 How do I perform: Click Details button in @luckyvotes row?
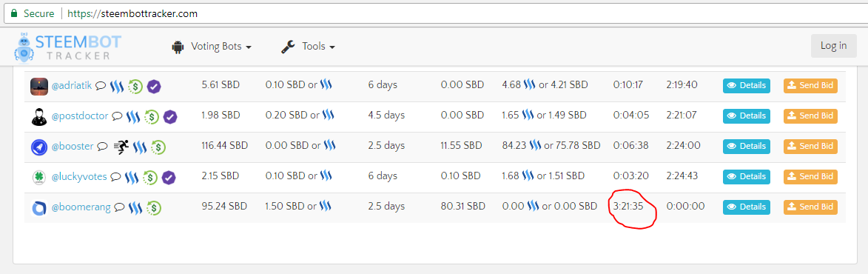(746, 176)
